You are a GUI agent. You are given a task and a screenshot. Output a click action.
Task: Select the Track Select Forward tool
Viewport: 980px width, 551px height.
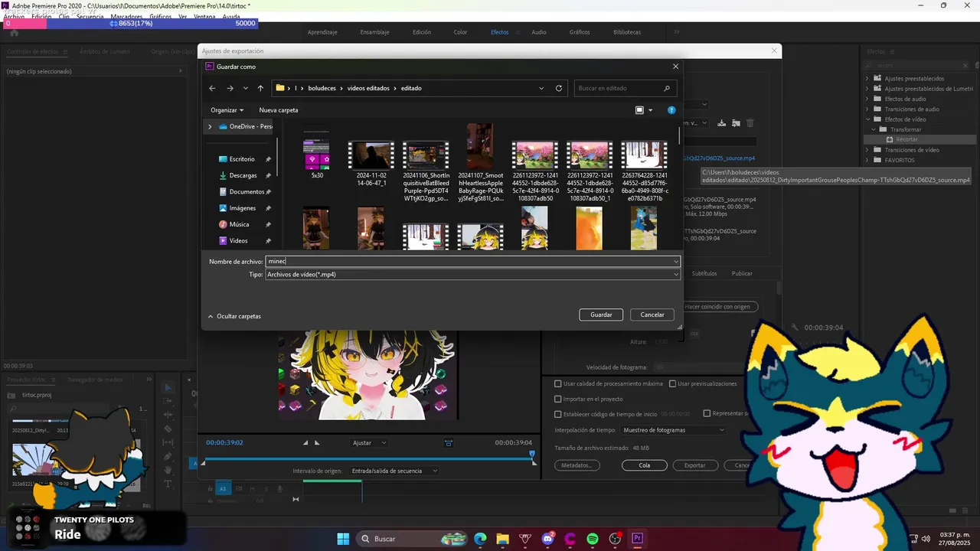click(168, 402)
